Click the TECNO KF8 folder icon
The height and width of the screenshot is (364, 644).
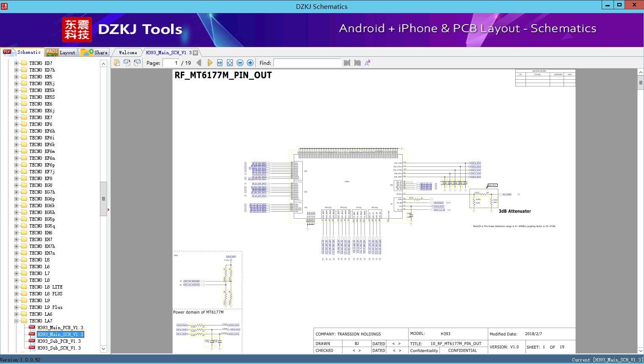click(x=24, y=178)
